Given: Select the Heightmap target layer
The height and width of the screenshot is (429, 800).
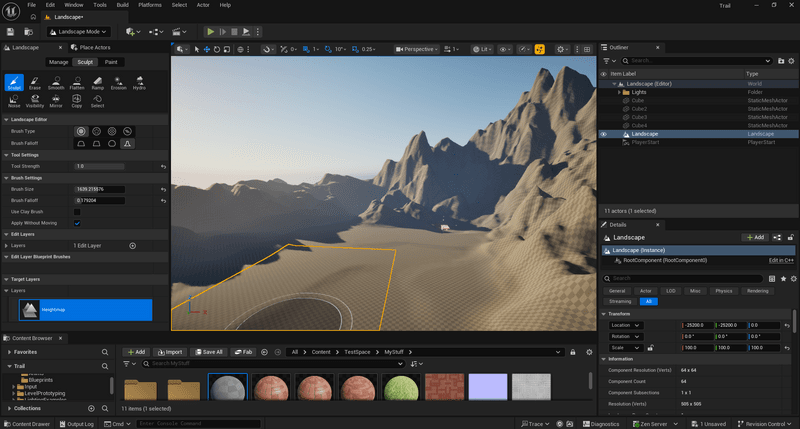Looking at the screenshot, I should 85,310.
